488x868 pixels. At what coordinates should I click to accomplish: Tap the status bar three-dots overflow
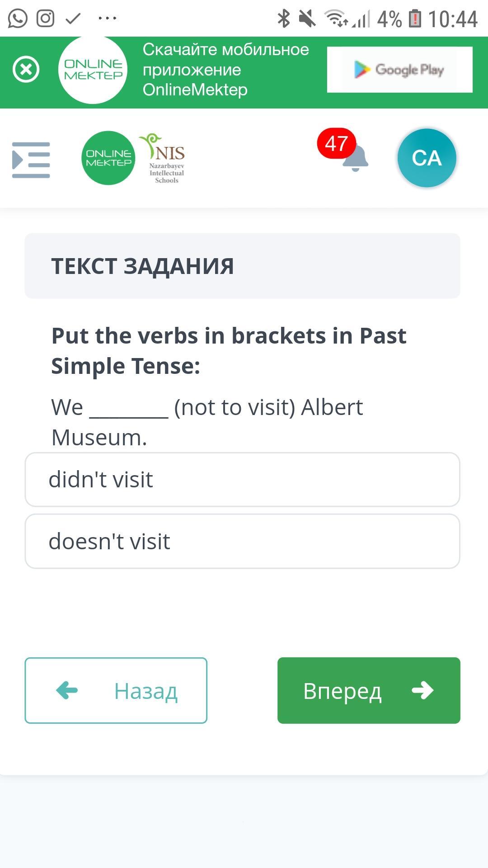(x=108, y=19)
